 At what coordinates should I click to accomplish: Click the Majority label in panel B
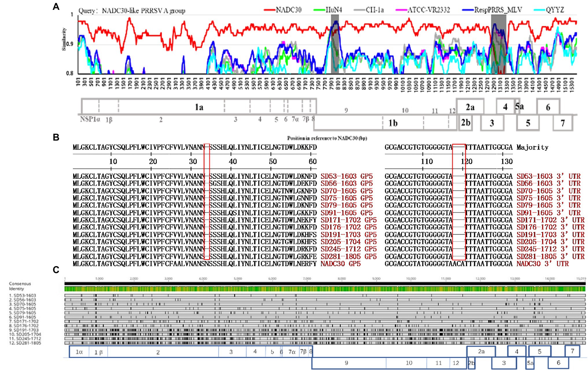532,147
